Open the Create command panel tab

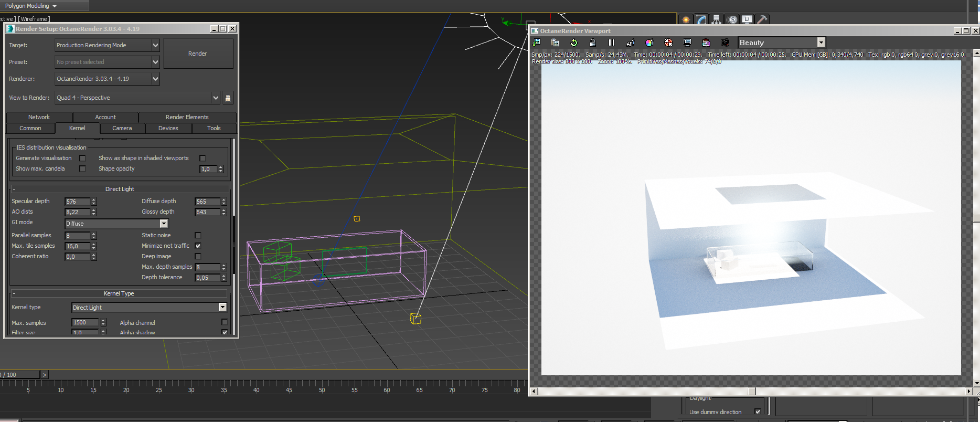(x=686, y=19)
